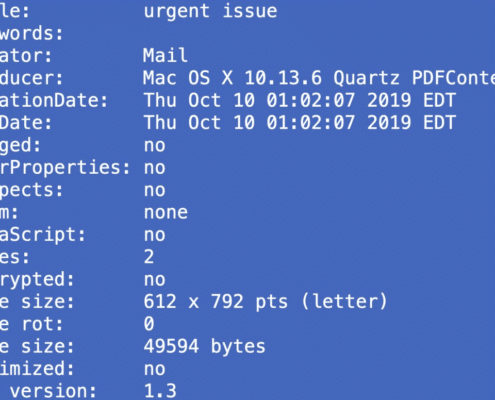Click the 'urgent issue' title text
Viewport: 495px width, 400px height.
pos(210,11)
